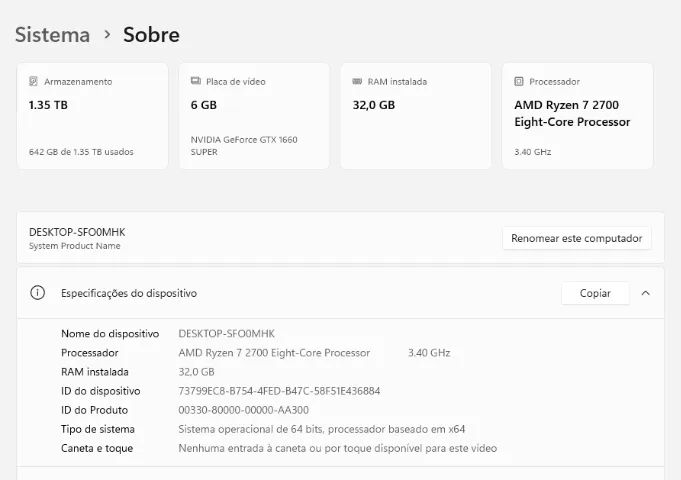Open the Armazenamento storage icon

33,81
